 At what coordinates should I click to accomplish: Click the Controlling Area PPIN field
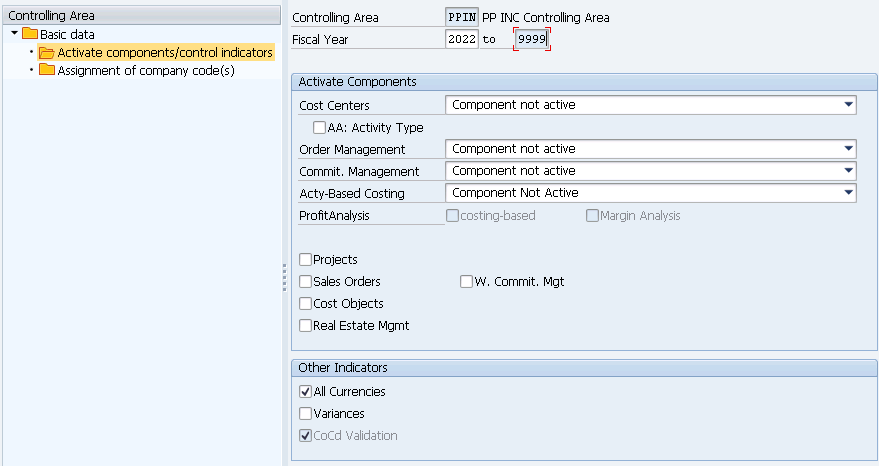pyautogui.click(x=462, y=17)
